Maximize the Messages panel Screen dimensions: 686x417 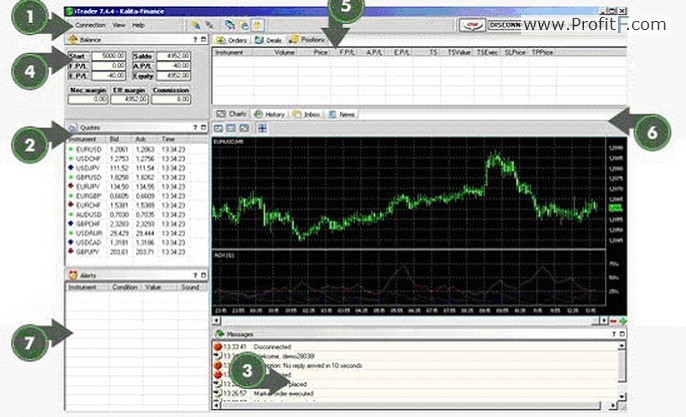(622, 334)
